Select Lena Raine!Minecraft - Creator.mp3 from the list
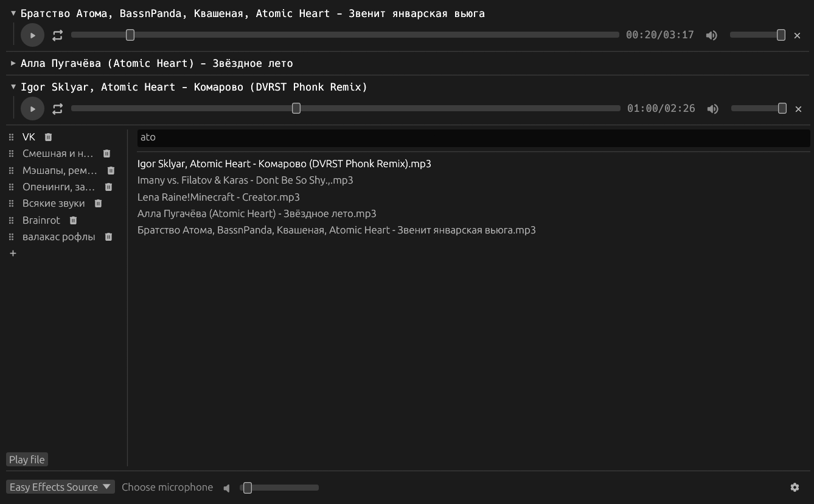814x504 pixels. point(218,196)
